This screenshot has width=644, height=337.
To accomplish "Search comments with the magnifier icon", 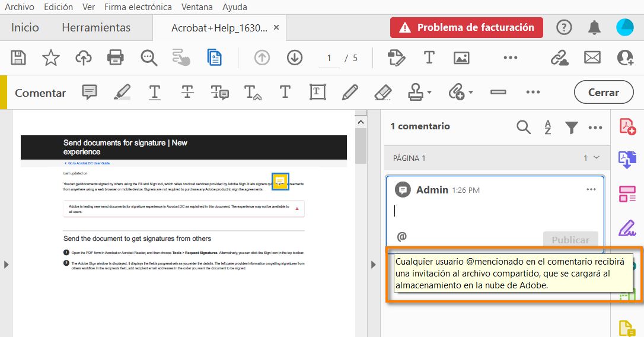I will pos(524,128).
